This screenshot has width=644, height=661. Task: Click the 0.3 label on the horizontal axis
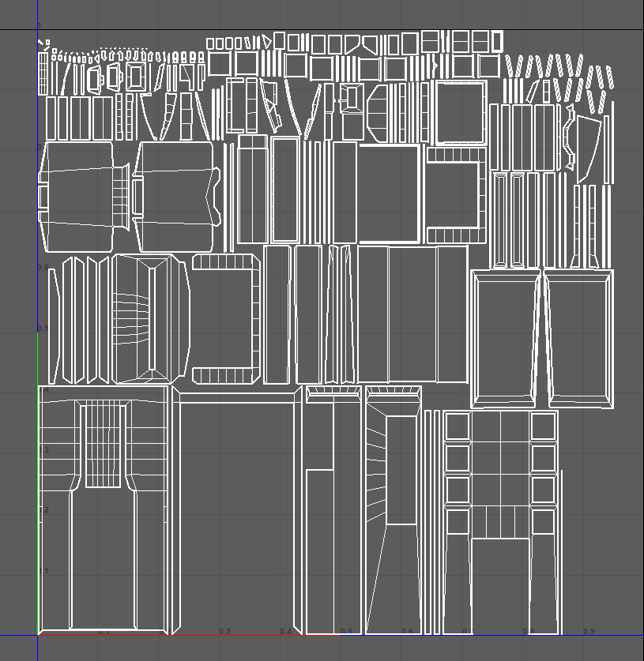pos(224,632)
